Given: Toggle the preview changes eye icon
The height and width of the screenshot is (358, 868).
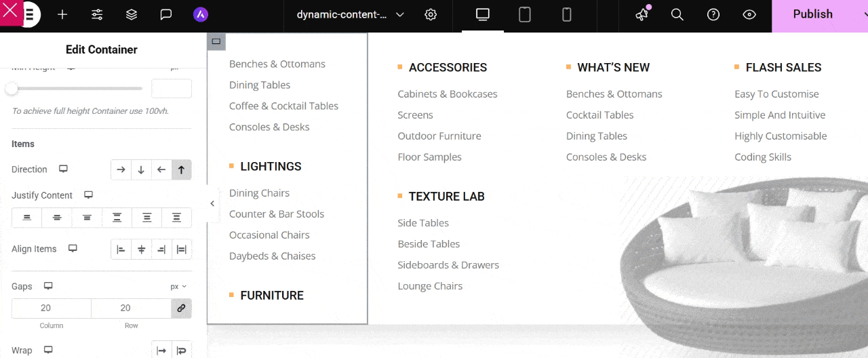Looking at the screenshot, I should [x=749, y=15].
